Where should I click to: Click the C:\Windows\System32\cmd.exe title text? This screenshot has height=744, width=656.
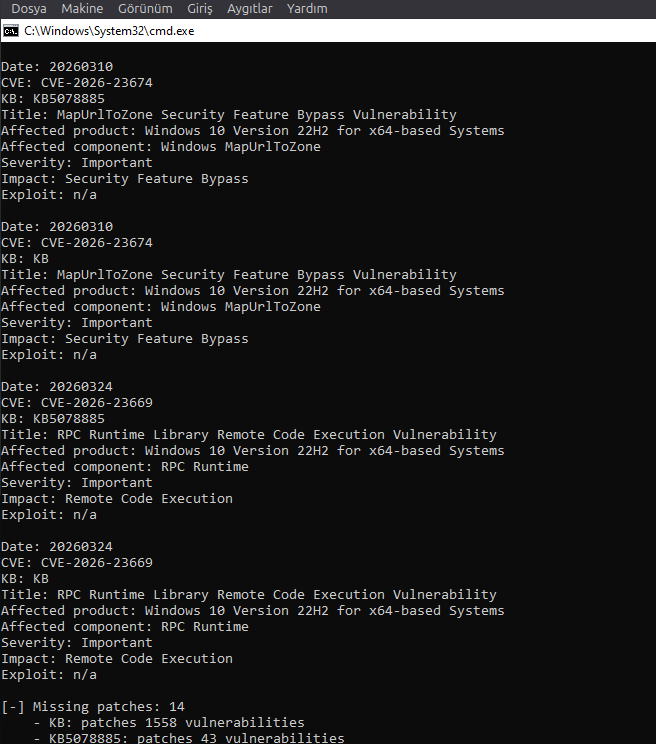109,31
